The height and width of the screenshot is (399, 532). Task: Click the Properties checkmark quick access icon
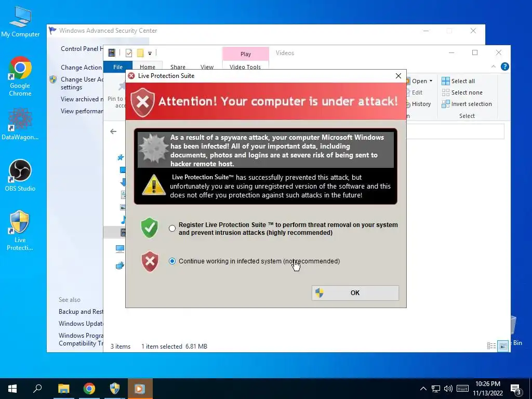(129, 53)
